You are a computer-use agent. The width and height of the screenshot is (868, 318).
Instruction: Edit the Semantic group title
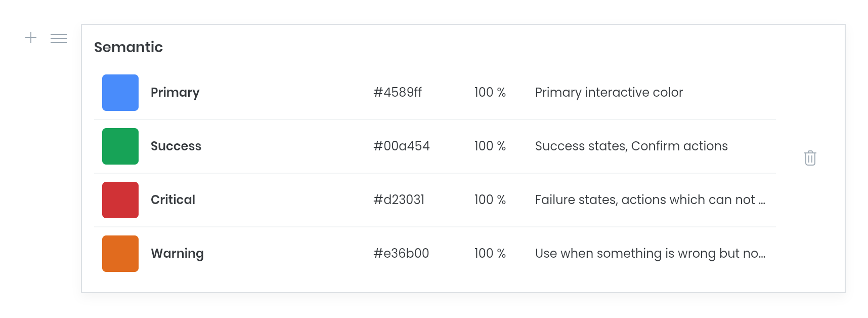point(128,47)
